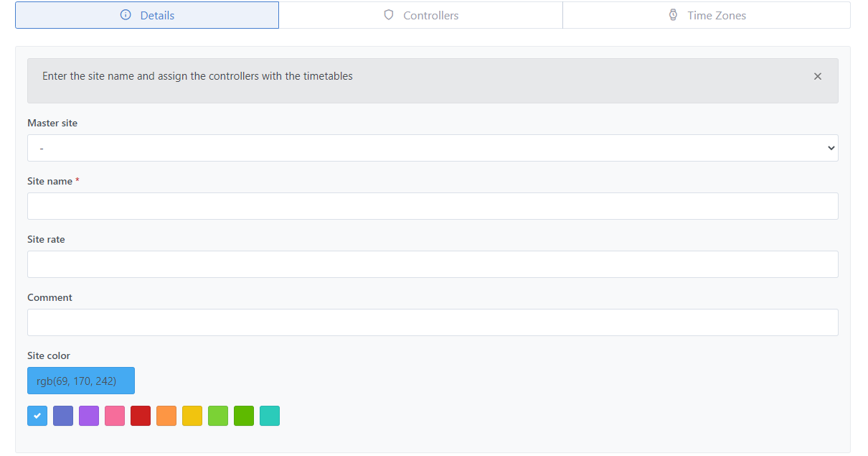Screen dimensions: 868x456
Task: Choose the indigo color swatch
Action: 63,416
